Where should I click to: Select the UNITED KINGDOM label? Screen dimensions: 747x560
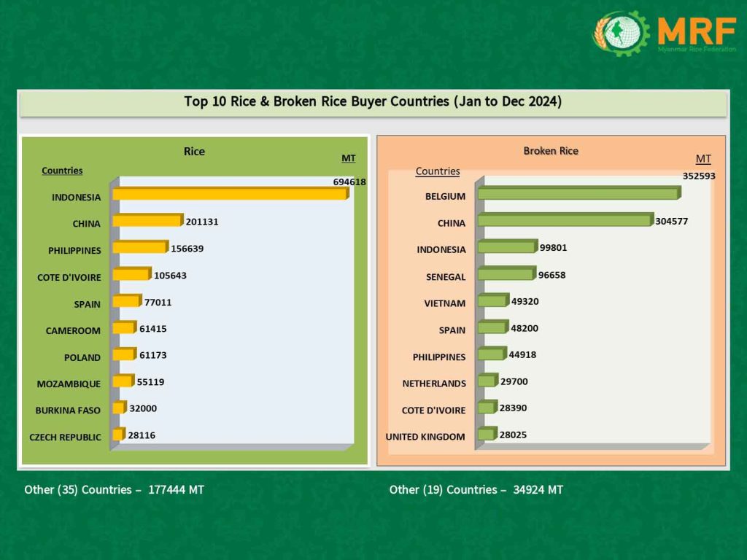coord(425,437)
